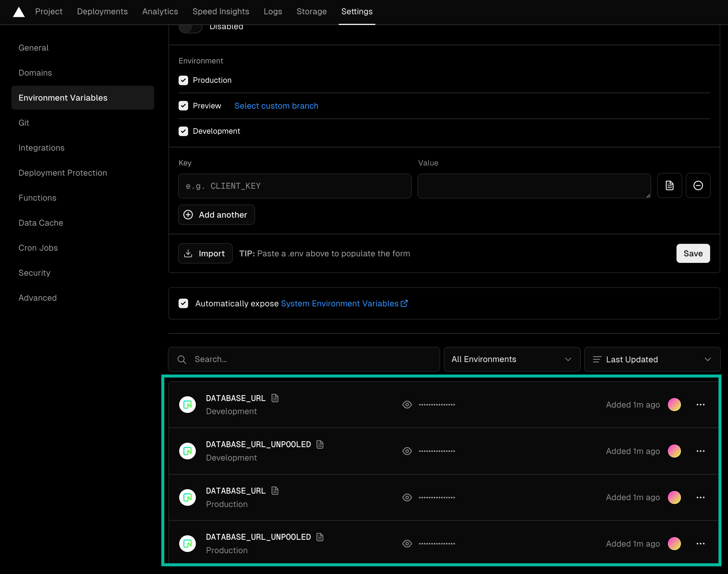Remove the key-value row with minus icon
The width and height of the screenshot is (728, 574).
click(x=698, y=185)
